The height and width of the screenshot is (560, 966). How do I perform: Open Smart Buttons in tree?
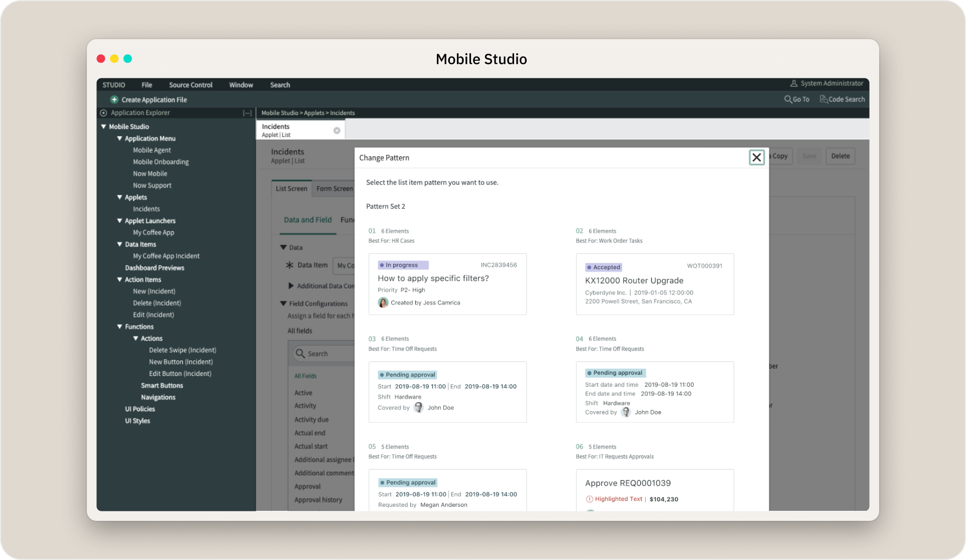tap(162, 385)
